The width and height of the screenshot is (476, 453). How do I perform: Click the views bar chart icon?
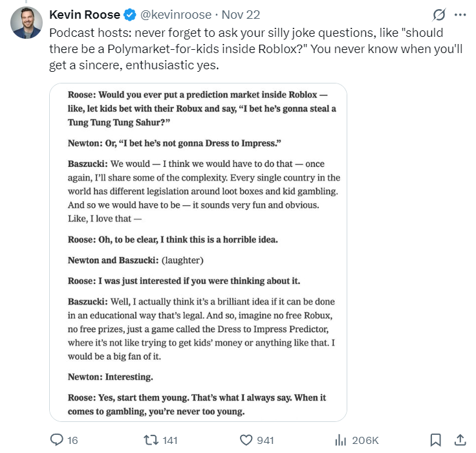(341, 440)
